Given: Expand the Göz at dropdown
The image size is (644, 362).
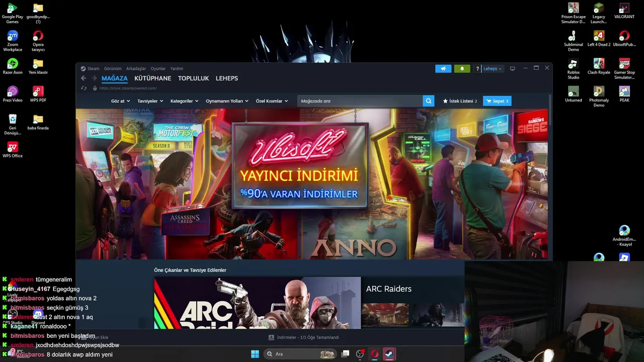Looking at the screenshot, I should pos(120,101).
